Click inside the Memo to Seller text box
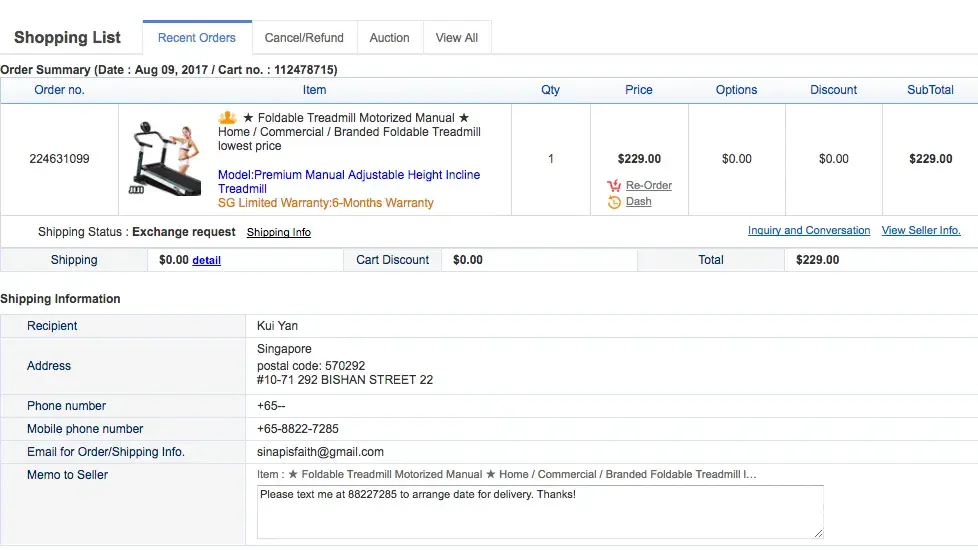 pyautogui.click(x=540, y=512)
